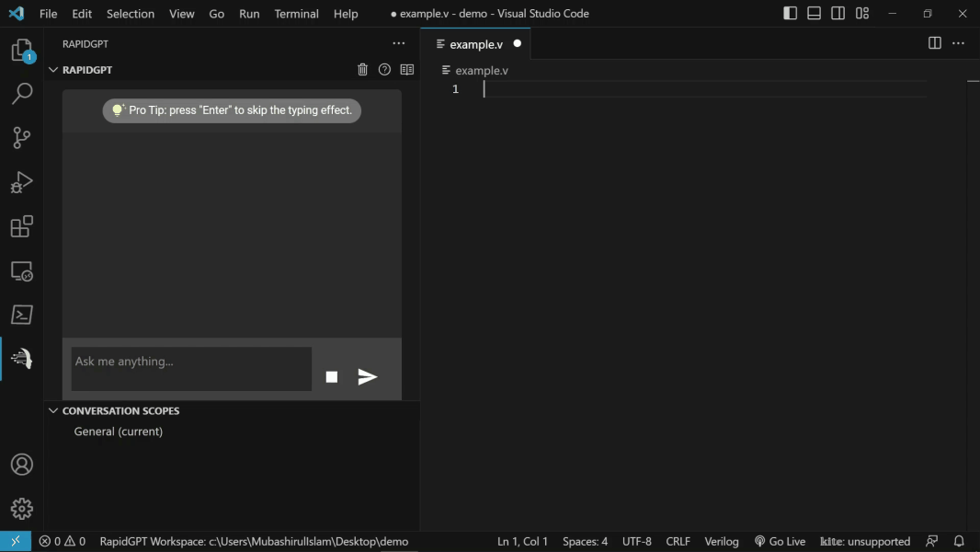Focus the Ask me anything input box
The height and width of the screenshot is (552, 980).
click(x=191, y=369)
